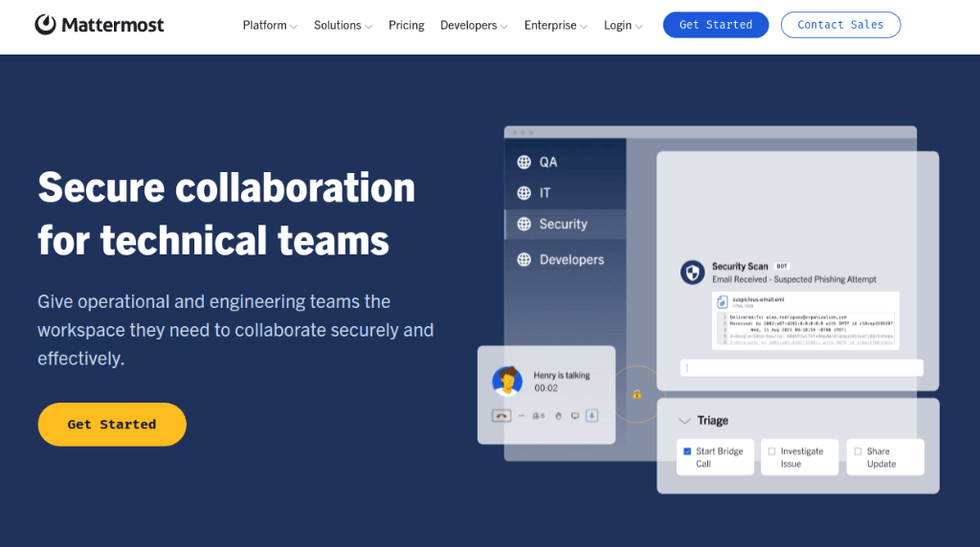
Task: Click the Contact Sales button
Action: [x=840, y=25]
